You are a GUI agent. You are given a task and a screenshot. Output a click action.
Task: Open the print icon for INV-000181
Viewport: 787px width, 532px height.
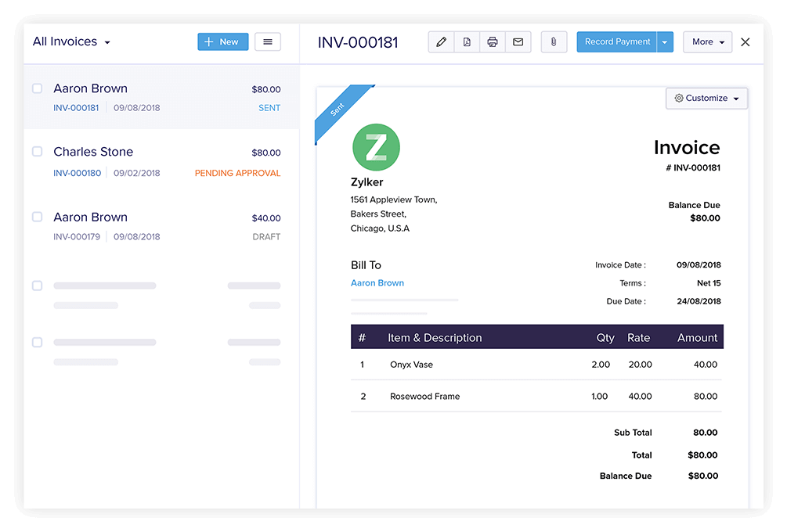coord(493,41)
